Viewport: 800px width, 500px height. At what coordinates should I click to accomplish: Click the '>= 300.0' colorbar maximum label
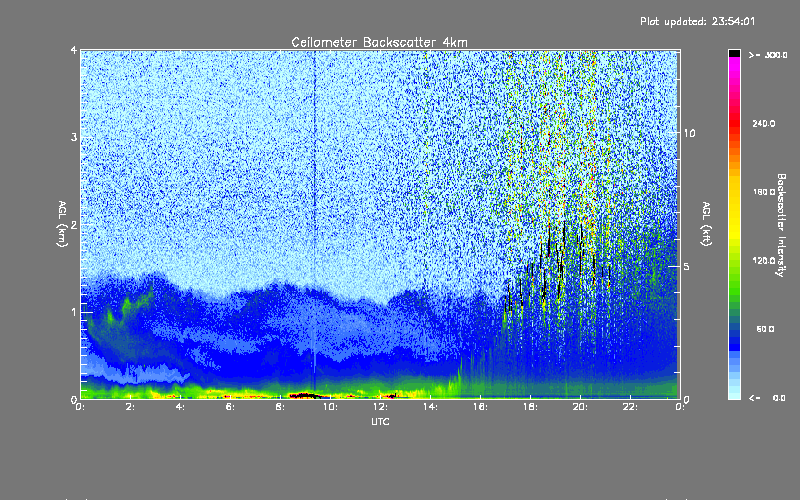pos(768,55)
